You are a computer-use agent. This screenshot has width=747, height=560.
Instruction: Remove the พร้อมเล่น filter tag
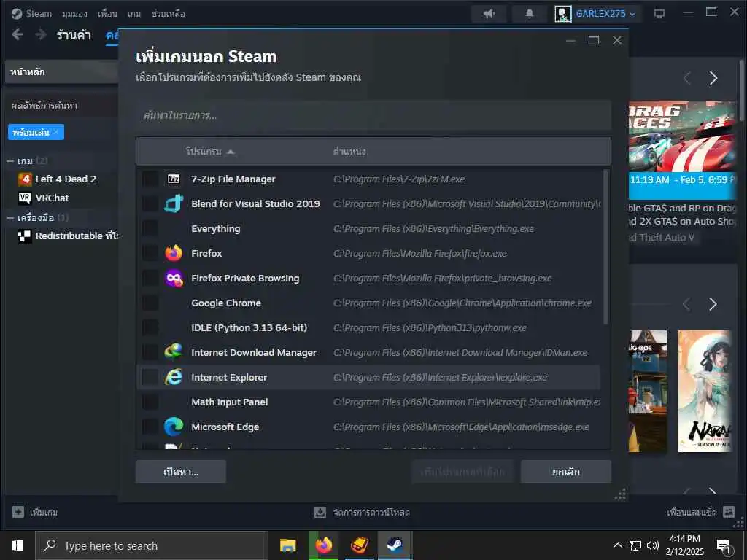56,132
